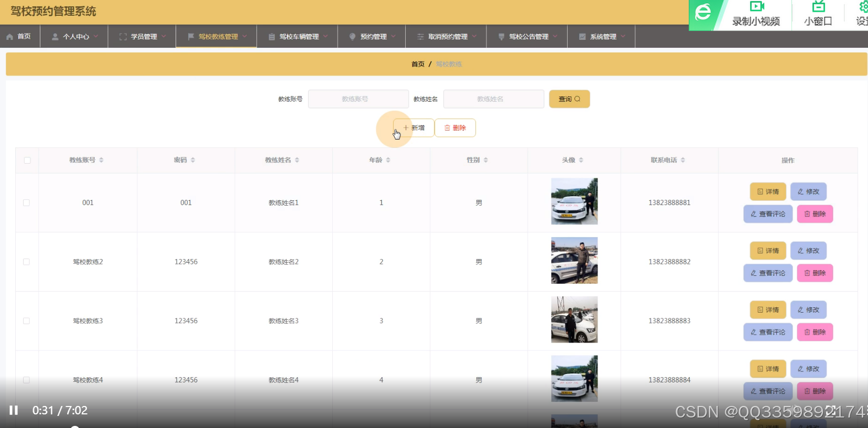Screen dimensions: 868x428
Task: Click phone number 13823888884
Action: [x=669, y=380]
